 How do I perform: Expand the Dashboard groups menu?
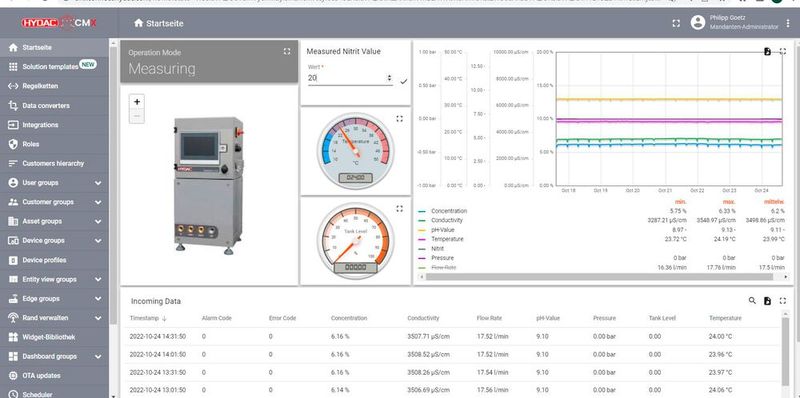(98, 356)
